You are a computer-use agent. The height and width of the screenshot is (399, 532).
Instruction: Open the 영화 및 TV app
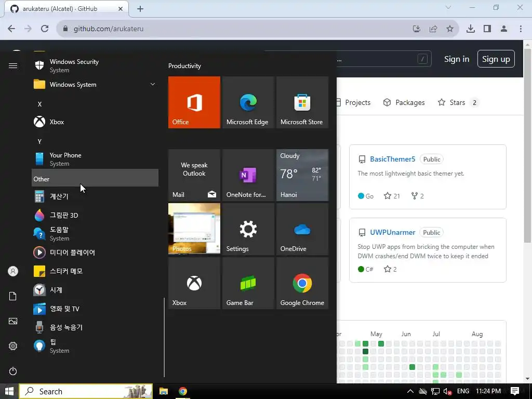pos(95,309)
